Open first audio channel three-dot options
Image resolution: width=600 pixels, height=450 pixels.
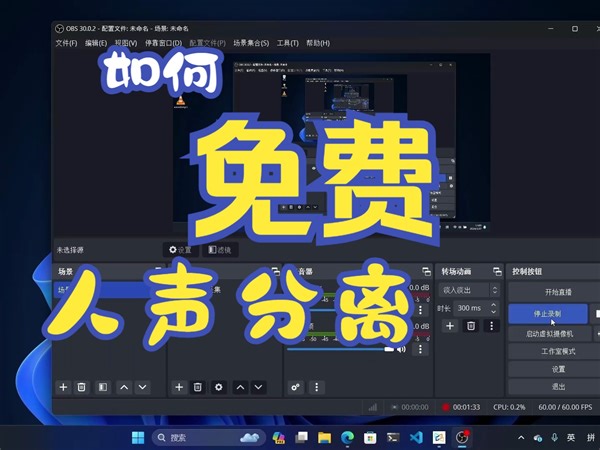point(420,310)
